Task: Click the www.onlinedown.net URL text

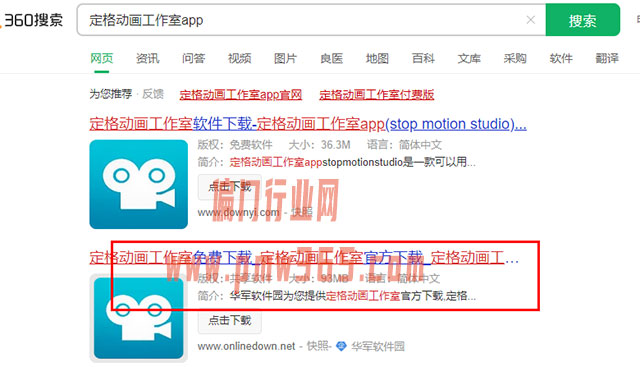Action: [x=246, y=346]
